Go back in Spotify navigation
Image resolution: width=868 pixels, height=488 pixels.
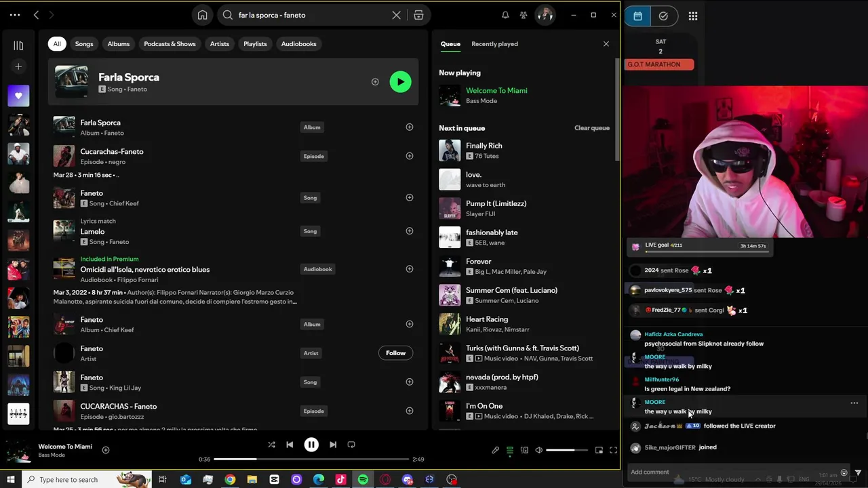coord(36,15)
